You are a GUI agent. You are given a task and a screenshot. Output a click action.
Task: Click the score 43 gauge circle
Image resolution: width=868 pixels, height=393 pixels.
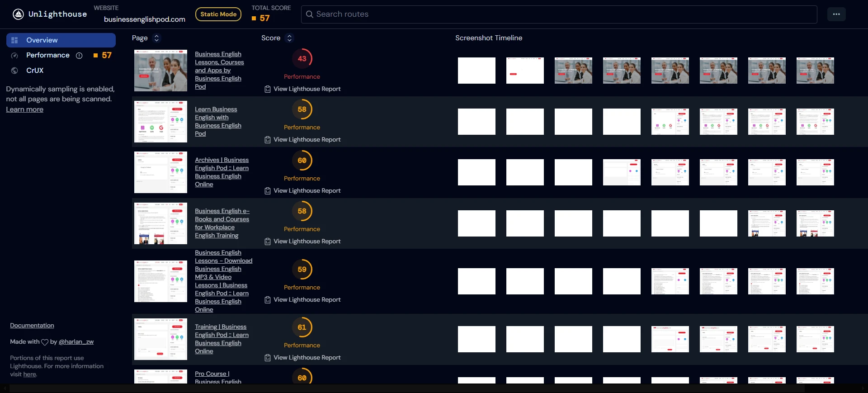302,59
